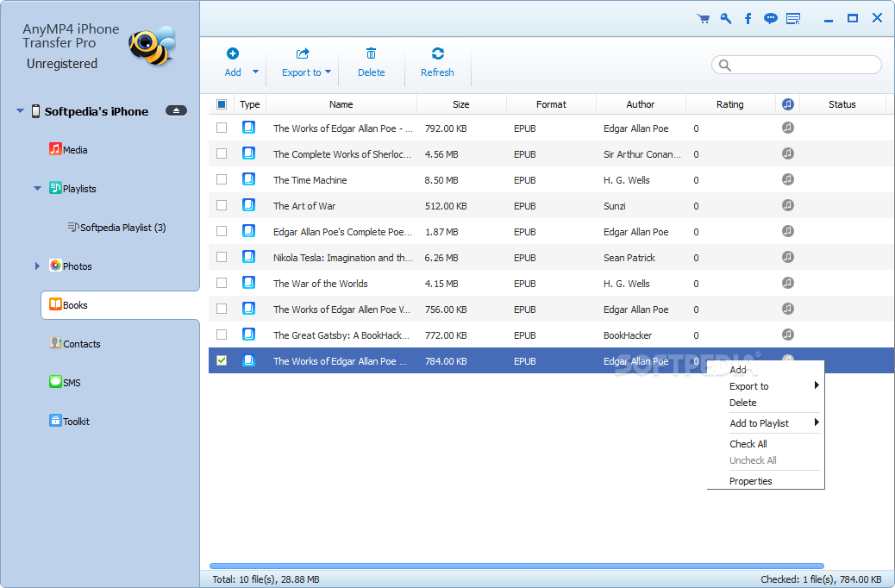Sort by the Size column header

(x=461, y=104)
